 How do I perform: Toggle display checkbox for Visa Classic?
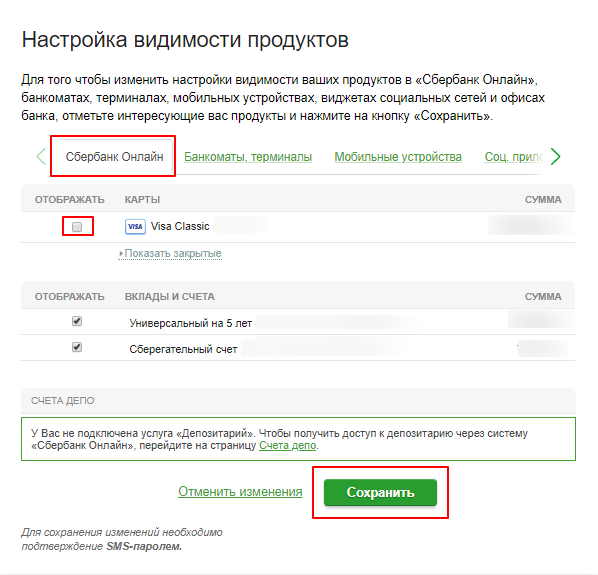click(77, 227)
